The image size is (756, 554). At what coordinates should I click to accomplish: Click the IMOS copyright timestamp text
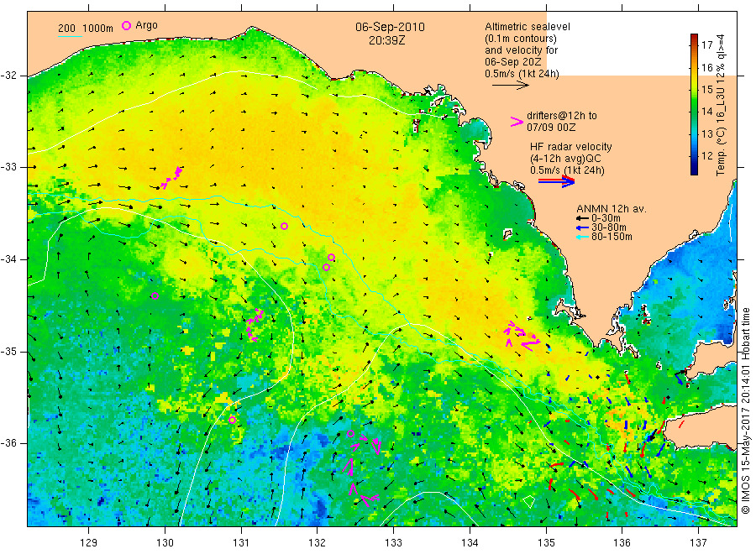[746, 410]
